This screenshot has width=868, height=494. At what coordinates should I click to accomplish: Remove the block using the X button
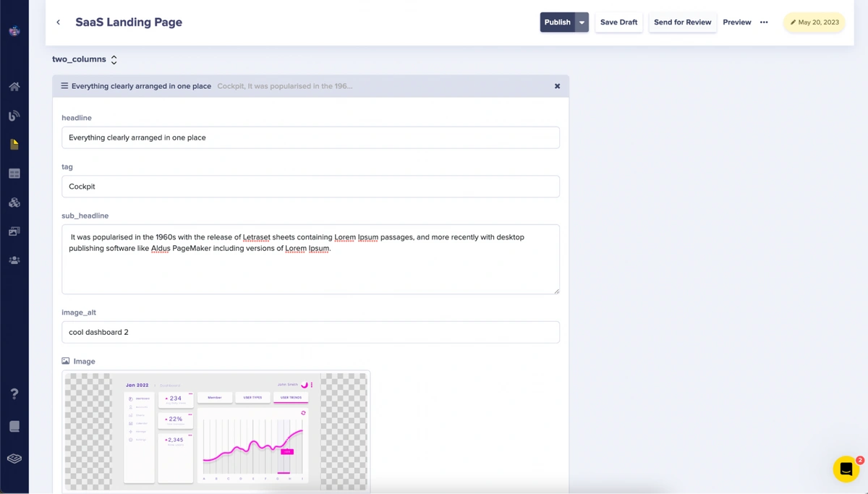pos(557,86)
